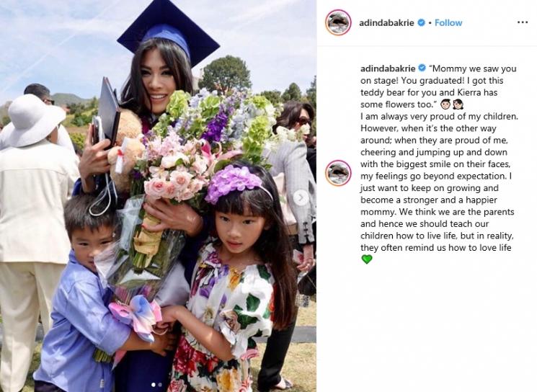Open the three-dot more options menu
Image resolution: width=537 pixels, height=392 pixels.
point(523,22)
